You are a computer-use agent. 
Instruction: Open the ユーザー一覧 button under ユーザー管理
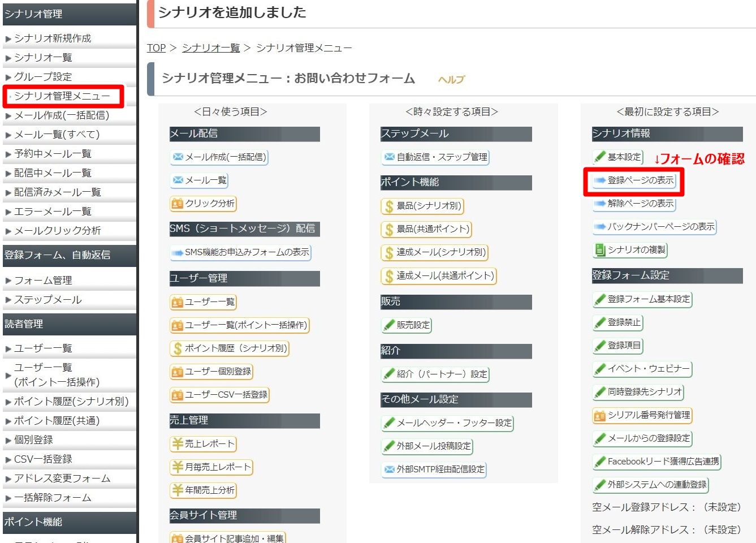pyautogui.click(x=204, y=302)
